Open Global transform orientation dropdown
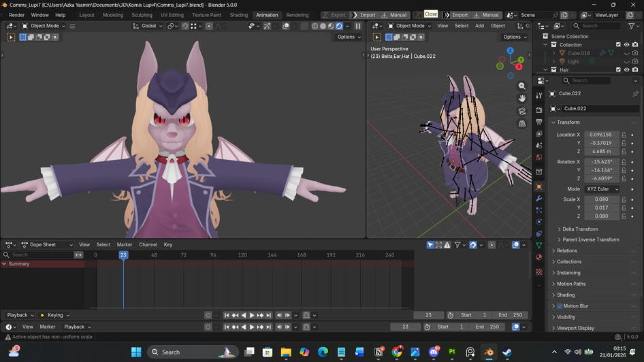 click(148, 26)
